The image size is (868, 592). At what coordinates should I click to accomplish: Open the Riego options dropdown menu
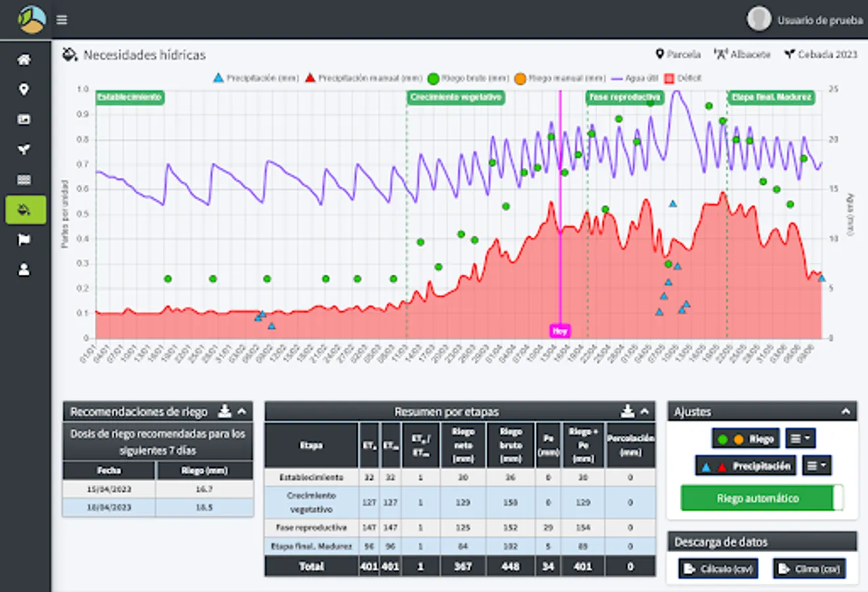coord(800,439)
